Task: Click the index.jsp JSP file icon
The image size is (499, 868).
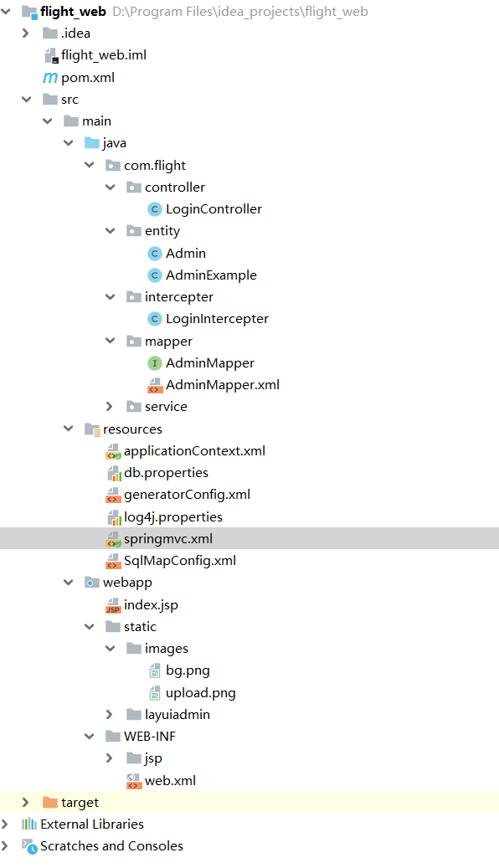Action: coord(114,606)
